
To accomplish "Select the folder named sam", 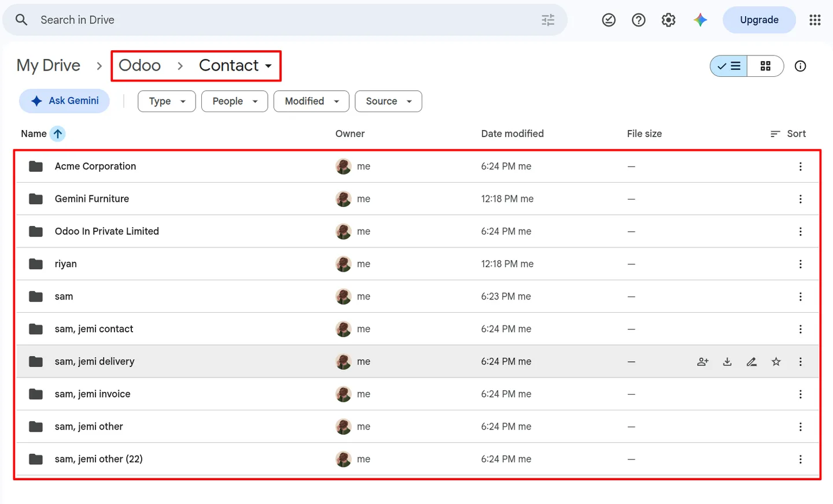I will pyautogui.click(x=417, y=297).
